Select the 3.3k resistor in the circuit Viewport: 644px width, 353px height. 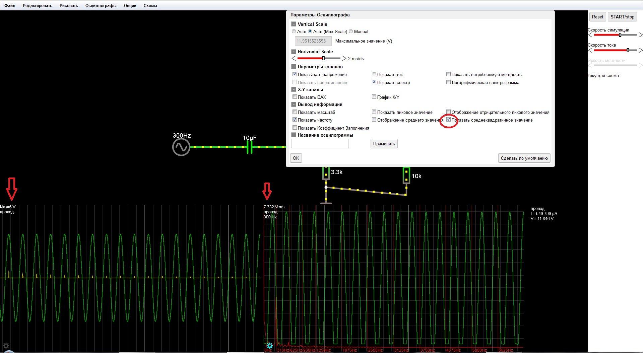click(326, 173)
